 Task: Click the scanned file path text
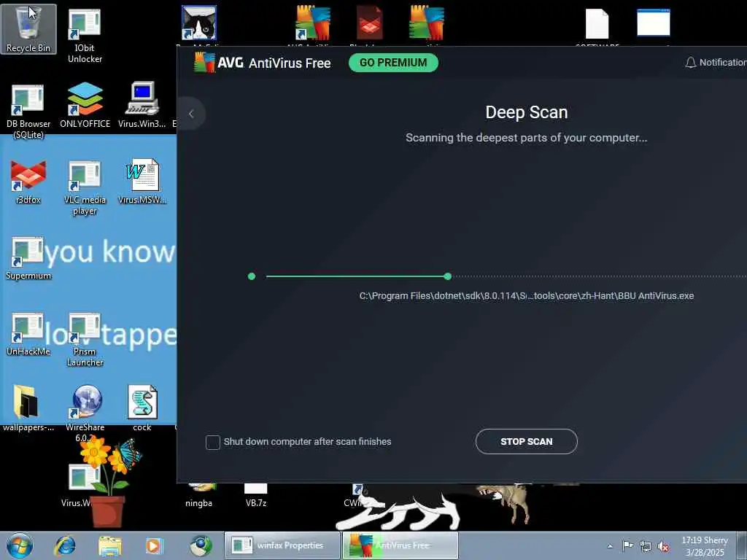click(527, 296)
